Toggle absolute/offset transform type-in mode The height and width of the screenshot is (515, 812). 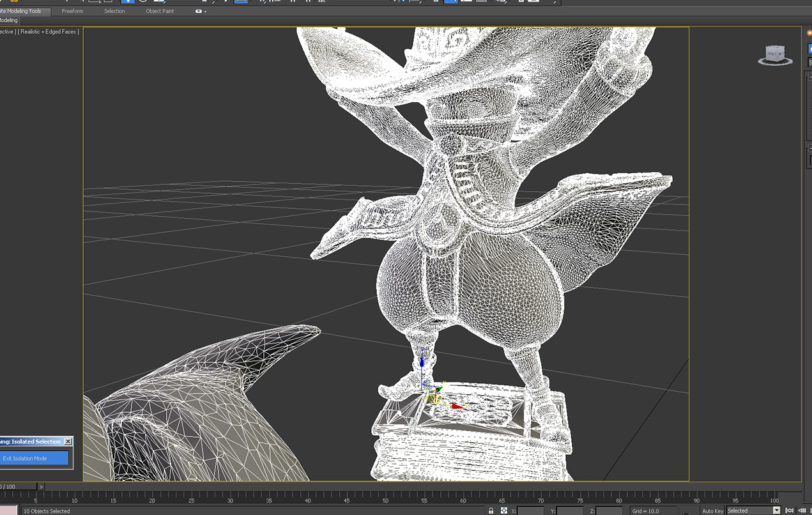click(x=504, y=511)
